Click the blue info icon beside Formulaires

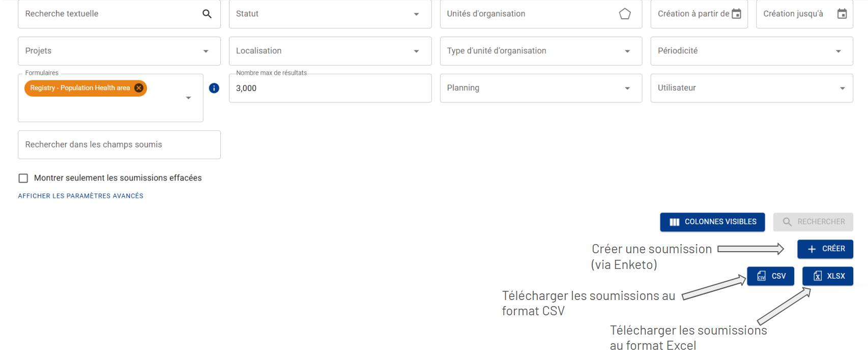[x=214, y=88]
